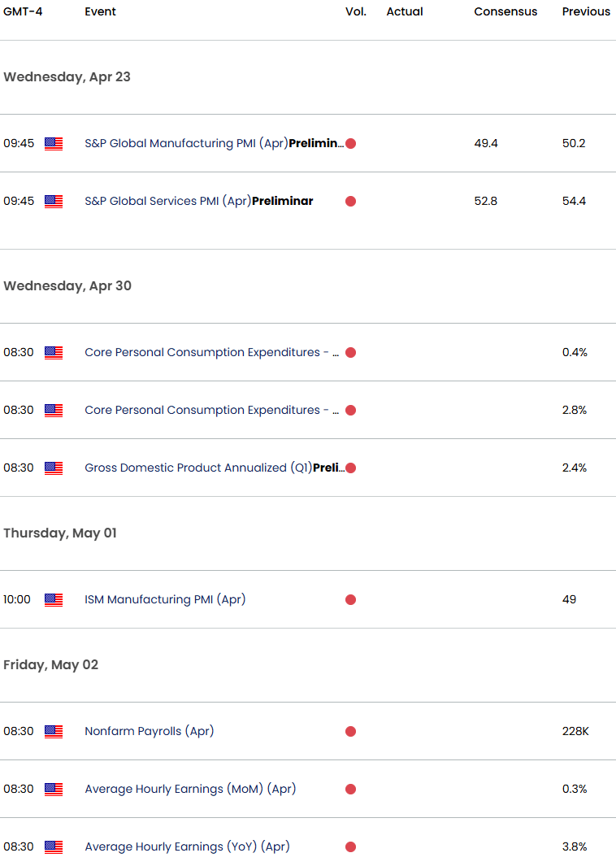Open the Nonfarm Payrolls event details
Screen dimensions: 616x866
point(149,731)
